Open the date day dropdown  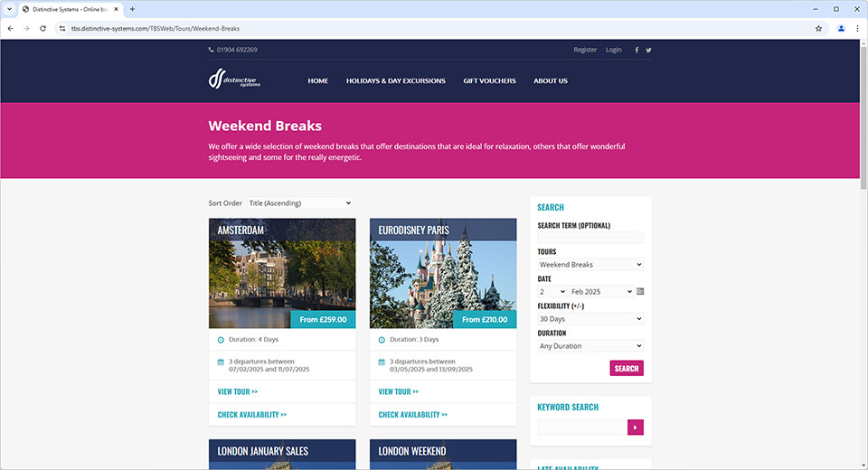[552, 292]
